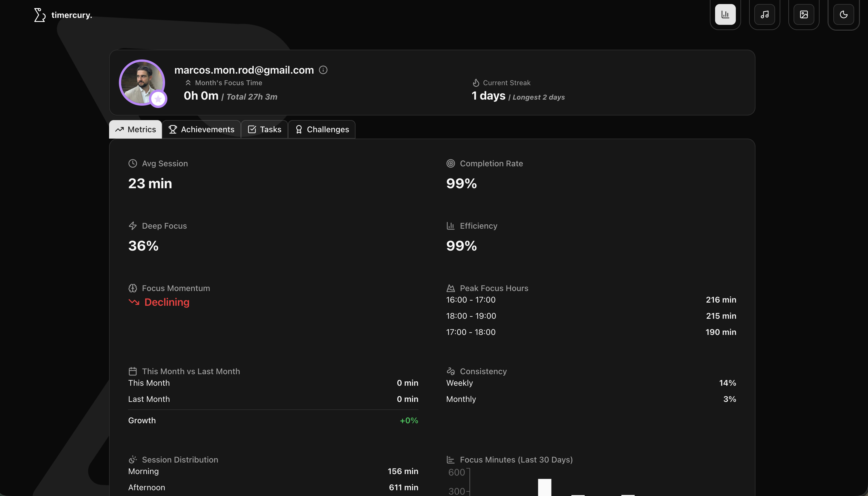The width and height of the screenshot is (868, 496).
Task: Click the red Declining momentum label
Action: point(167,302)
